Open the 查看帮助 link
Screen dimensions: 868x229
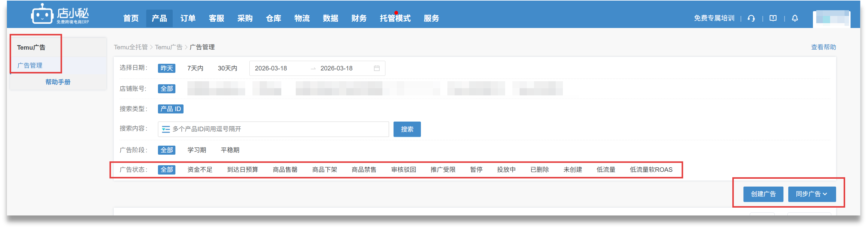(823, 47)
